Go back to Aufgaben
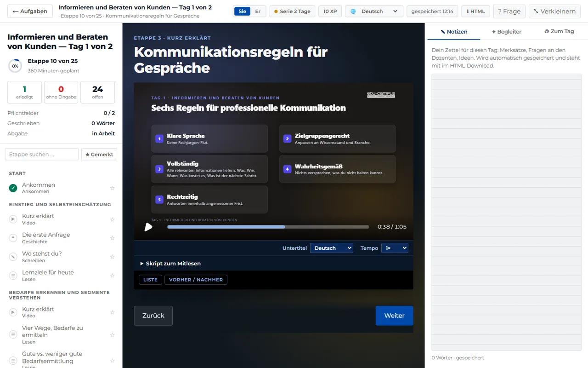The width and height of the screenshot is (588, 368). point(30,11)
